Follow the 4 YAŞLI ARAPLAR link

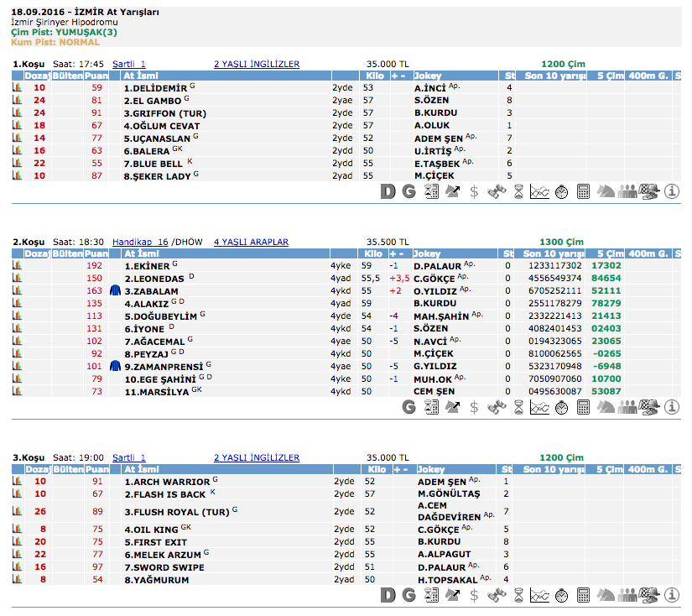tap(251, 242)
